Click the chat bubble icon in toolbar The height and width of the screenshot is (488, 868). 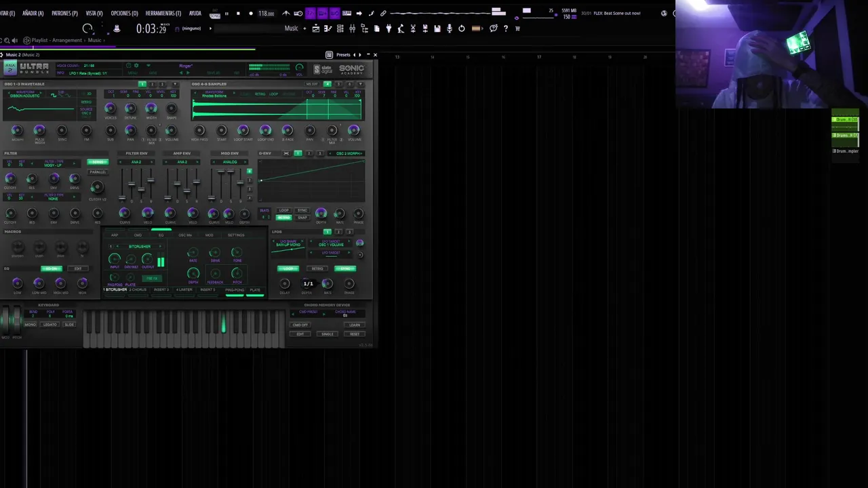click(494, 28)
